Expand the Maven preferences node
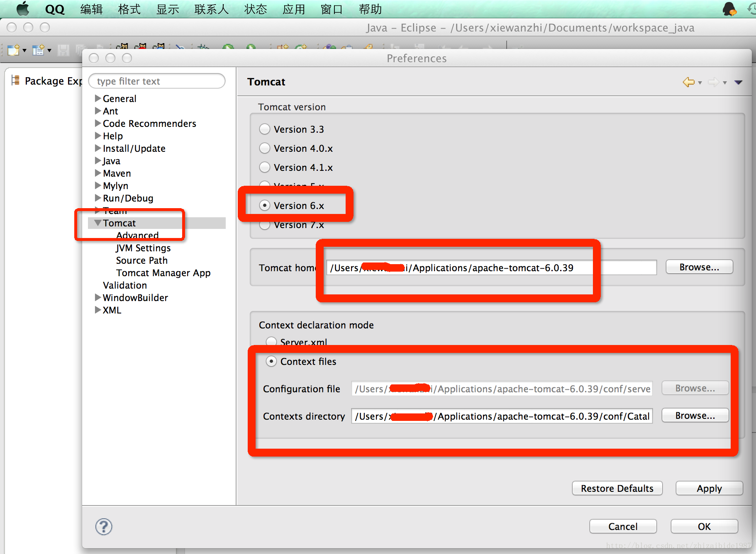This screenshot has height=554, width=756. pos(98,173)
